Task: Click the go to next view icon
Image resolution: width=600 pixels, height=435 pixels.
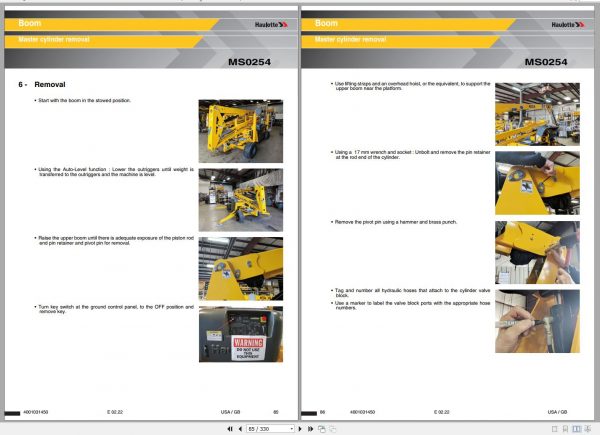Action: (333, 429)
